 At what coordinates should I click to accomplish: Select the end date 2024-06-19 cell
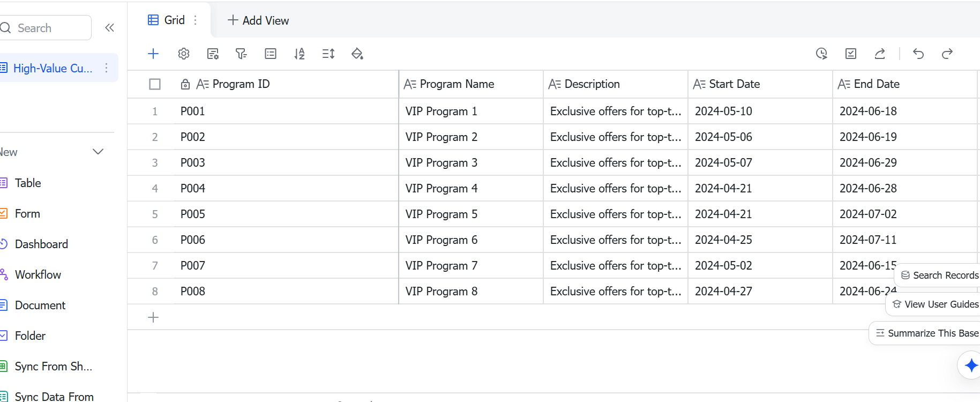tap(905, 137)
